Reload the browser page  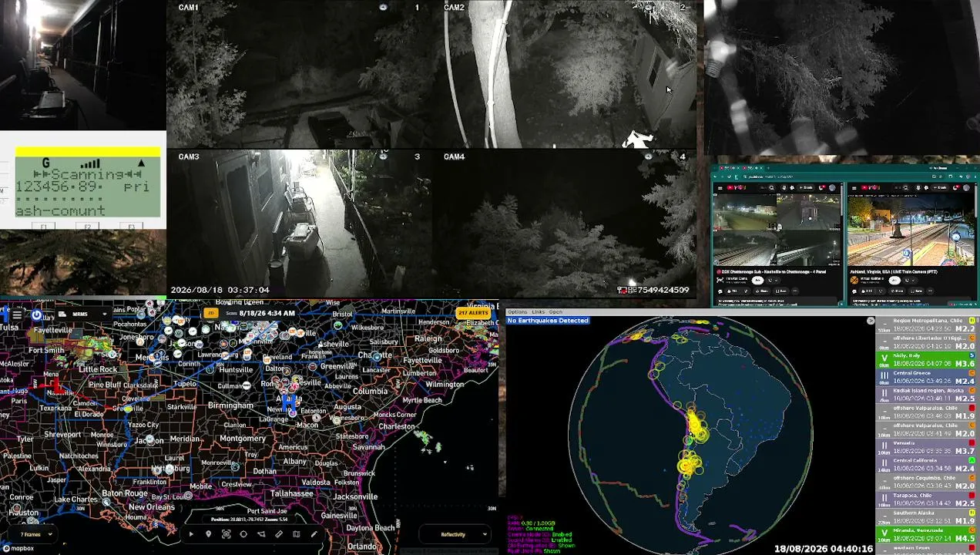(x=729, y=177)
